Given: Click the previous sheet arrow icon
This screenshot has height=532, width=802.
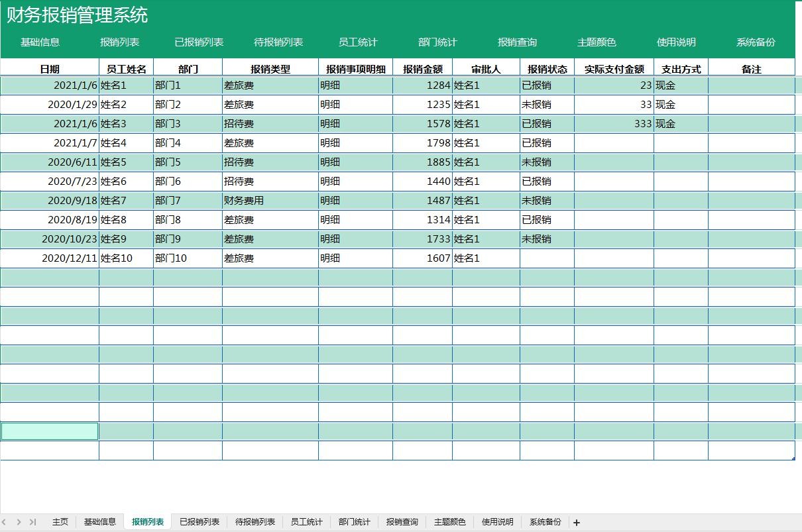Looking at the screenshot, I should click(6, 522).
